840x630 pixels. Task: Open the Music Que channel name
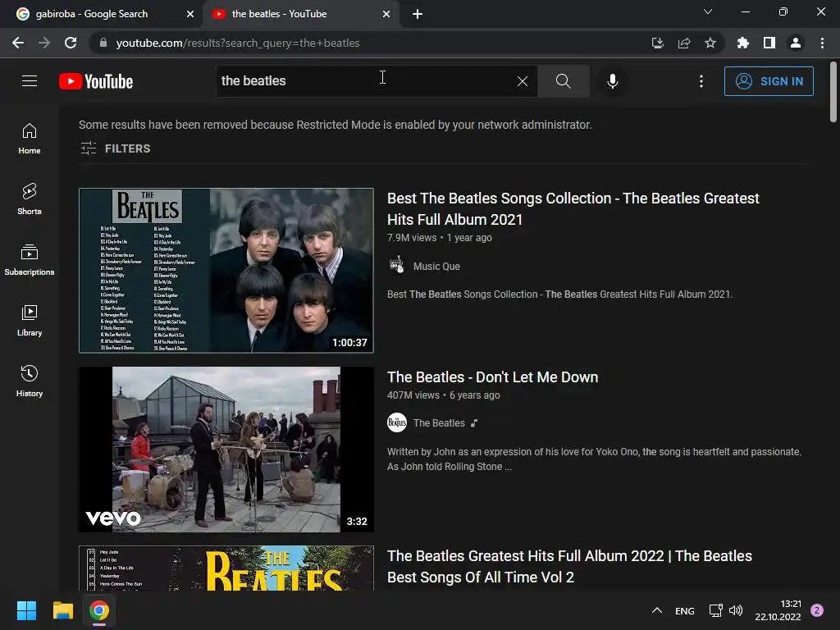pos(436,267)
